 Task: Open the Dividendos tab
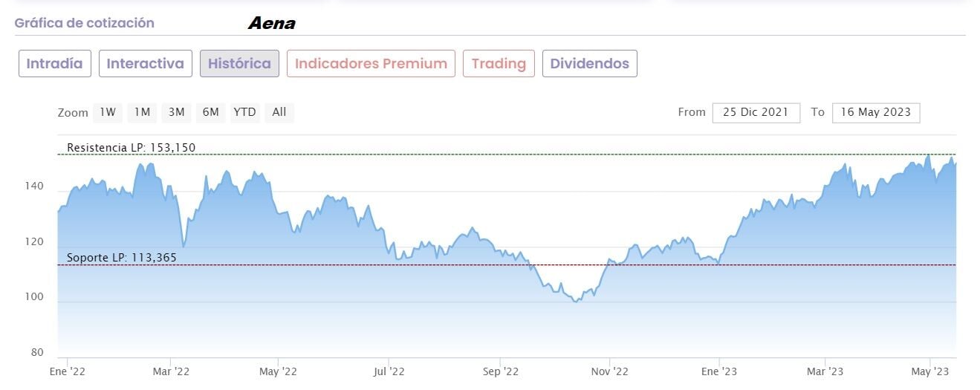[589, 64]
